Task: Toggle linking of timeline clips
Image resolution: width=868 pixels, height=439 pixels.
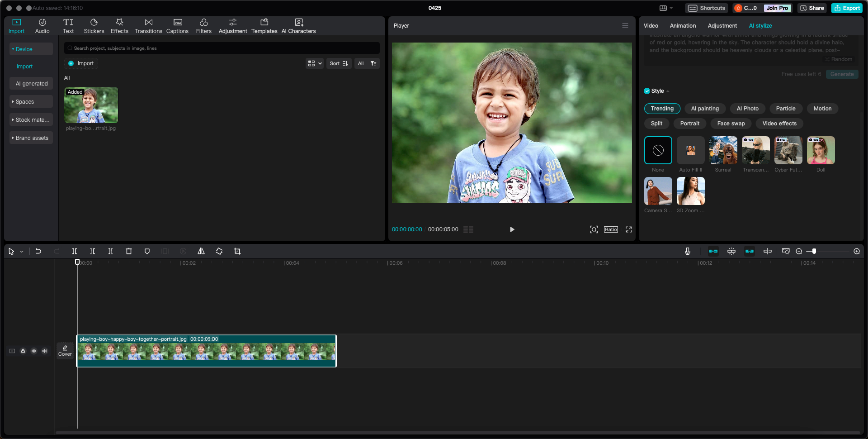Action: pos(749,251)
